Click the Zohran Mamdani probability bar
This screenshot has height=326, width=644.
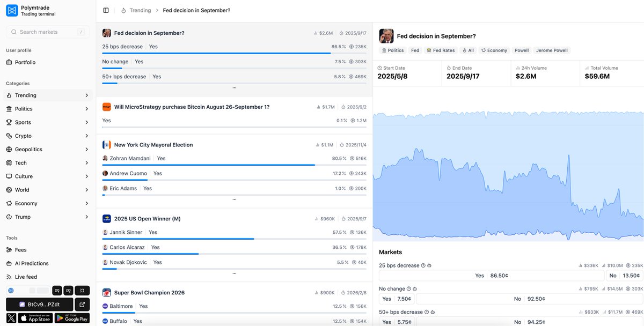click(209, 165)
